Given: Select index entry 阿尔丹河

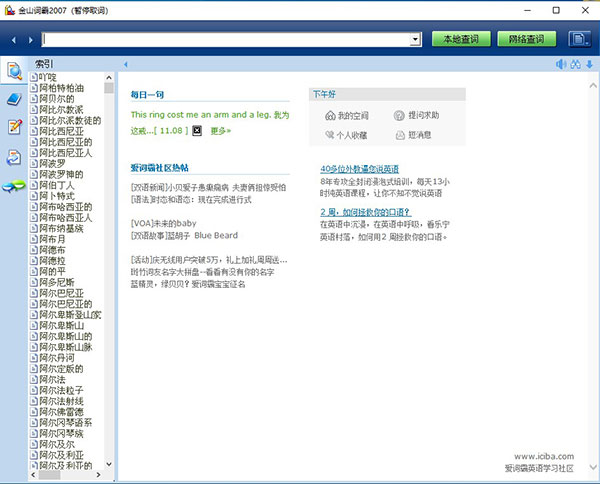Looking at the screenshot, I should click(x=57, y=358).
